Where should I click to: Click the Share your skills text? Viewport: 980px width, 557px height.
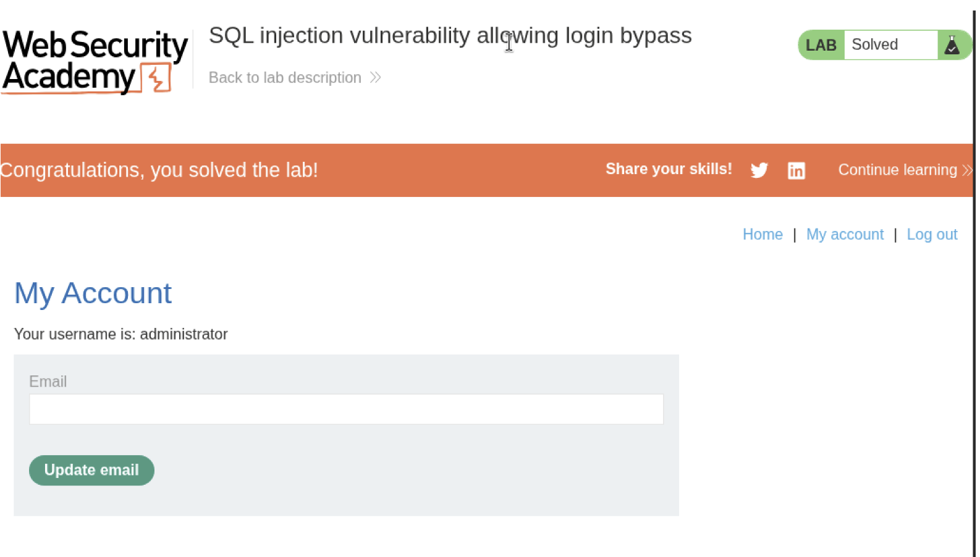pyautogui.click(x=669, y=169)
